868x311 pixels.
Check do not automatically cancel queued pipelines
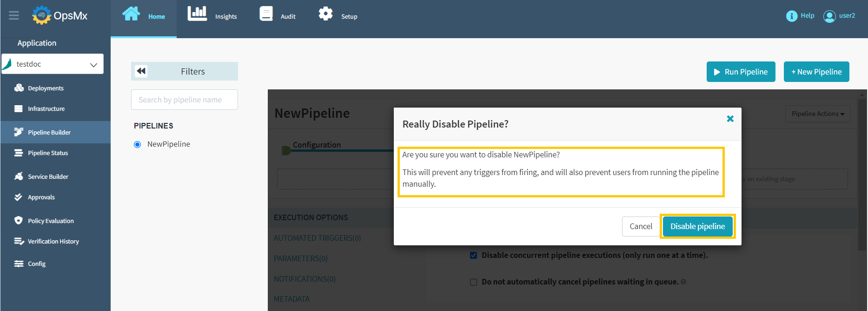click(473, 282)
